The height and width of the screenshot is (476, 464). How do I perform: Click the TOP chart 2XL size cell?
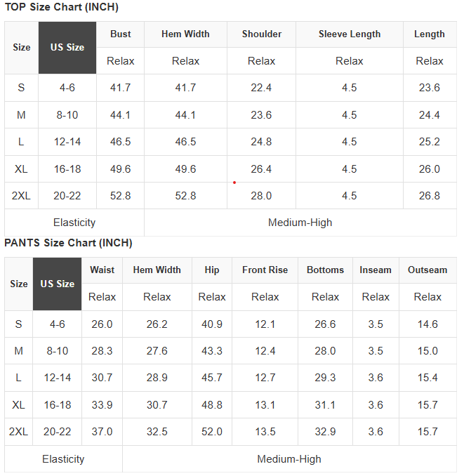[21, 196]
